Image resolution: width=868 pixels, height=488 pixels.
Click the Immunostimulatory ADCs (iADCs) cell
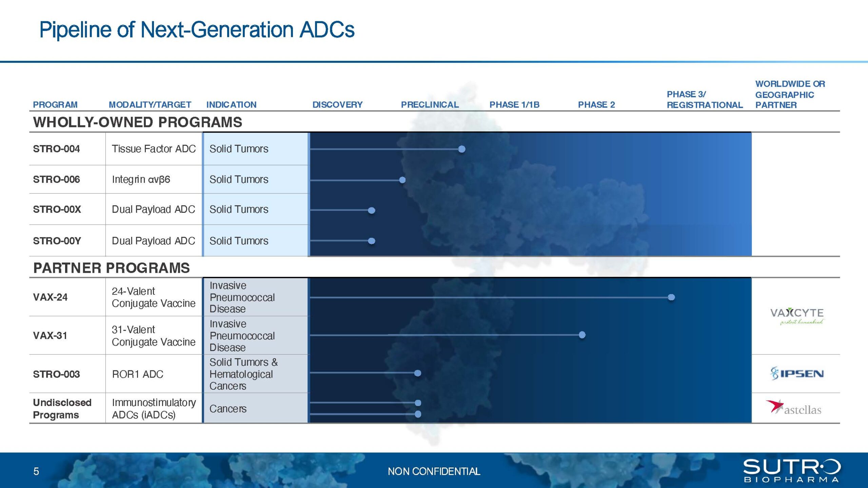154,409
